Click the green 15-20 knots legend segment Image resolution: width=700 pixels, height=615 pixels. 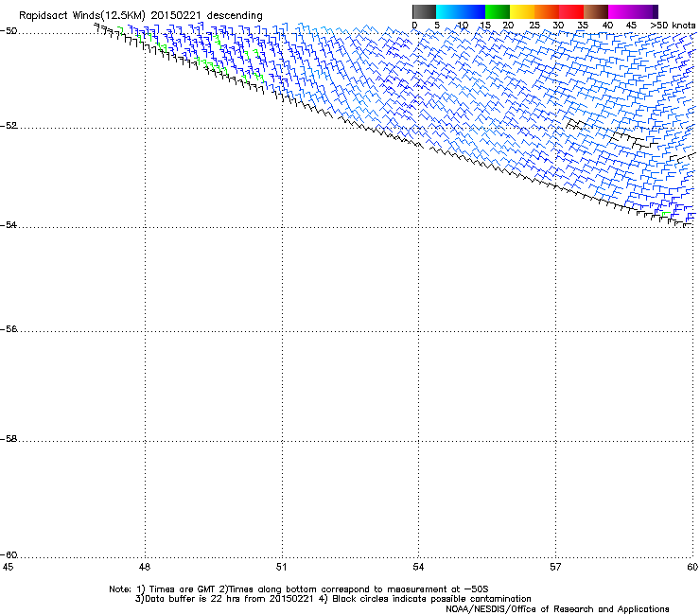(498, 11)
